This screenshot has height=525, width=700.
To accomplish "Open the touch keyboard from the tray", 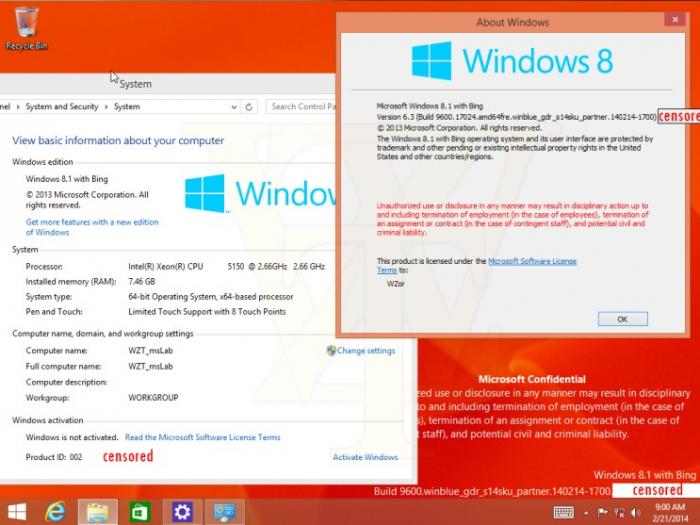I will pyautogui.click(x=564, y=512).
